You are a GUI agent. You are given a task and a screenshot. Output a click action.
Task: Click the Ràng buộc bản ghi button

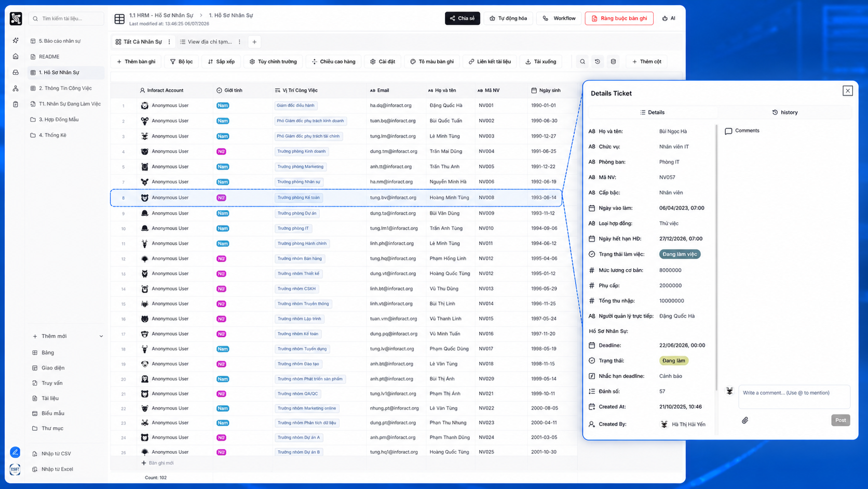point(619,18)
